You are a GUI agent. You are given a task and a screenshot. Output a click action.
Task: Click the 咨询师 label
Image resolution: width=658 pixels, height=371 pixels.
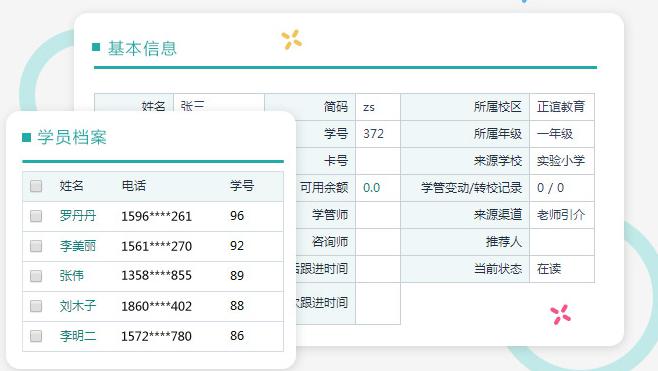pos(329,242)
